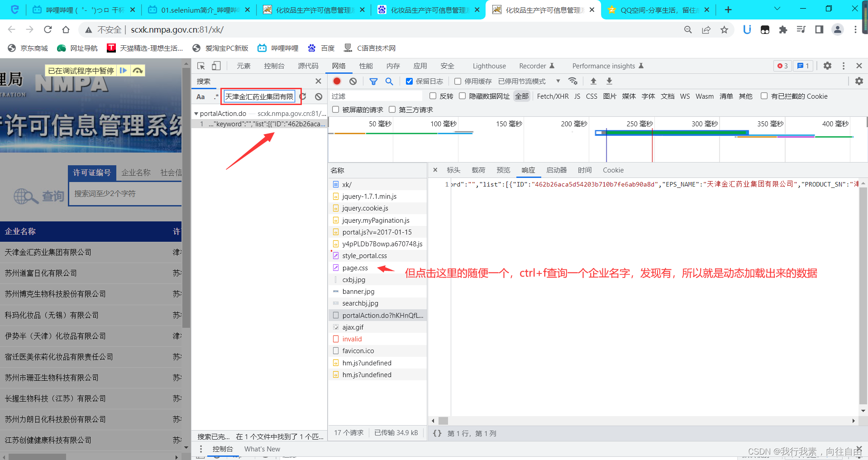The width and height of the screenshot is (868, 460).
Task: Select jquery-1.7.1.min.js request row
Action: pyautogui.click(x=377, y=196)
